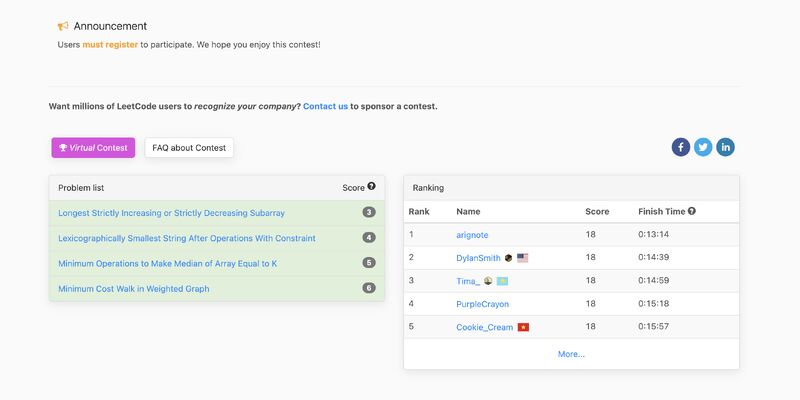Click finish time 0:14:59
This screenshot has width=800, height=400.
654,280
